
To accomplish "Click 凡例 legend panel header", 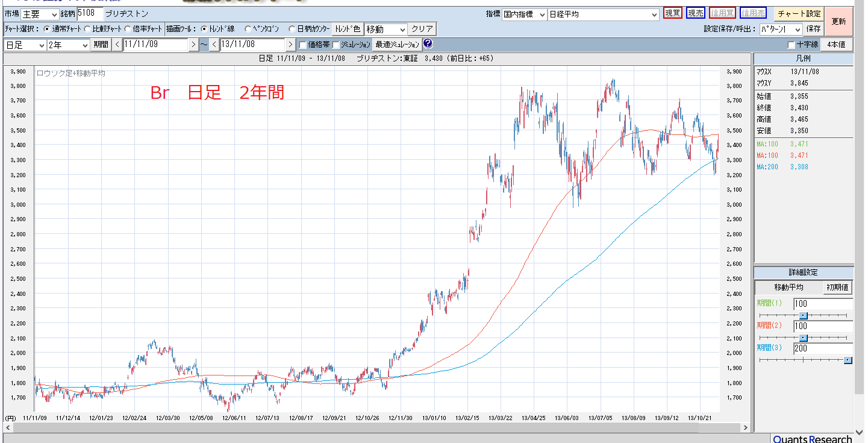I will point(804,58).
